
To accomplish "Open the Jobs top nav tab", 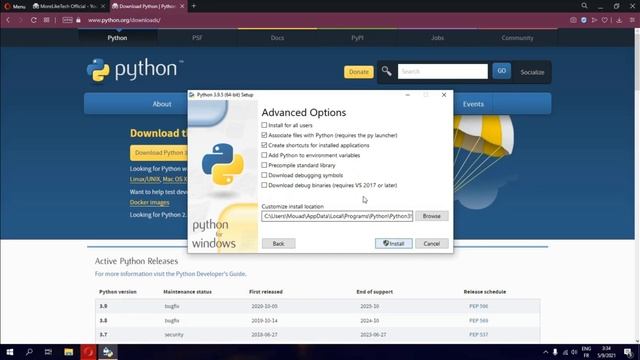I will (x=437, y=38).
